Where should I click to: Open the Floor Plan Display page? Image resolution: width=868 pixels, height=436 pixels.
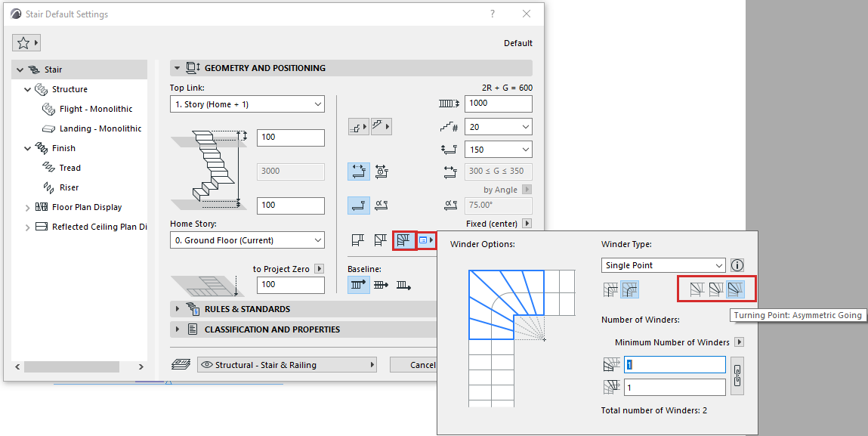click(x=87, y=207)
